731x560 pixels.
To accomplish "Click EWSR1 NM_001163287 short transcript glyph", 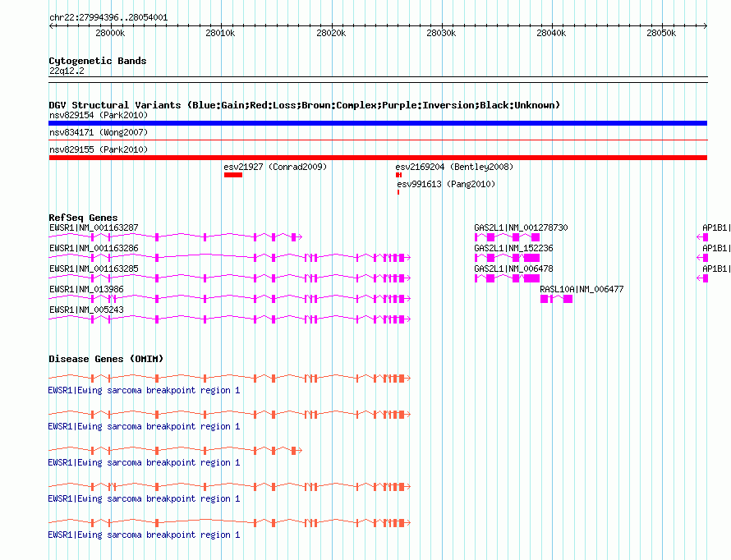I will click(175, 237).
